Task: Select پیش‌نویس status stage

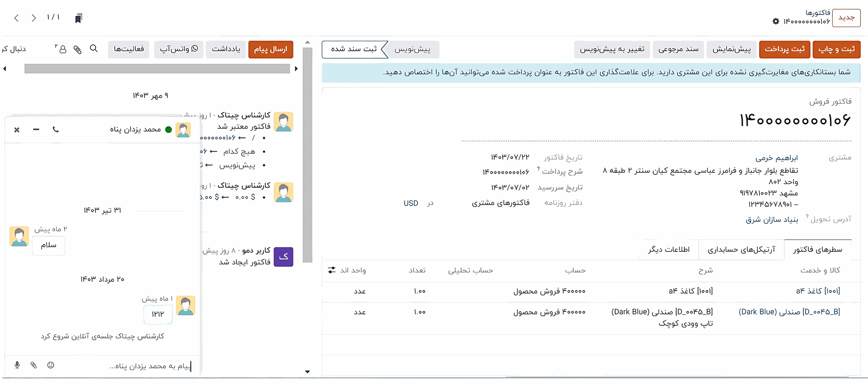Action: (412, 49)
